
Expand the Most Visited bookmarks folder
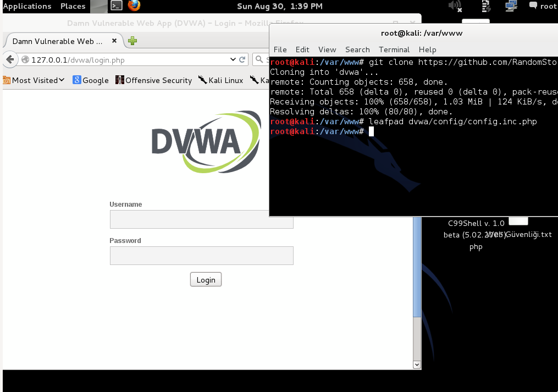34,80
